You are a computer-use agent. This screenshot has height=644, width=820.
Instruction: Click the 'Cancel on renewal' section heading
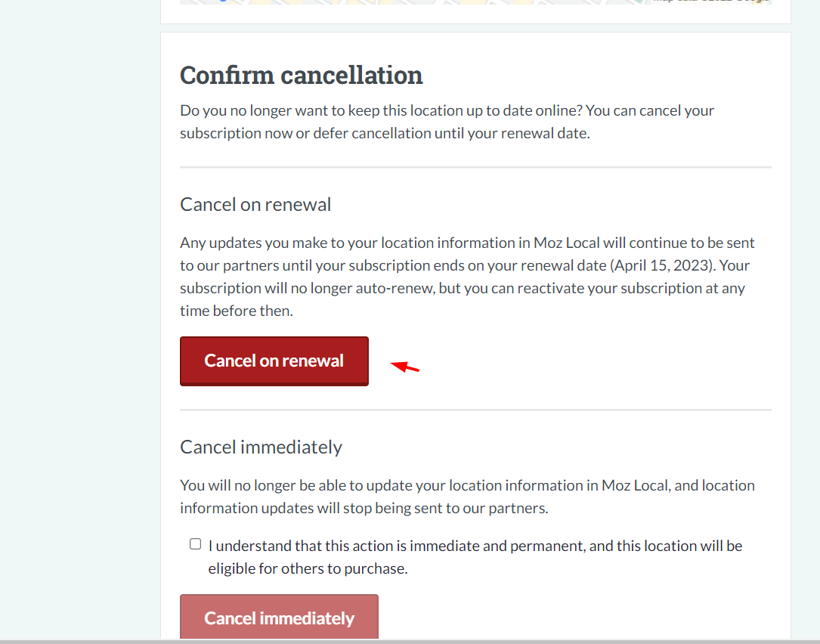pos(255,204)
